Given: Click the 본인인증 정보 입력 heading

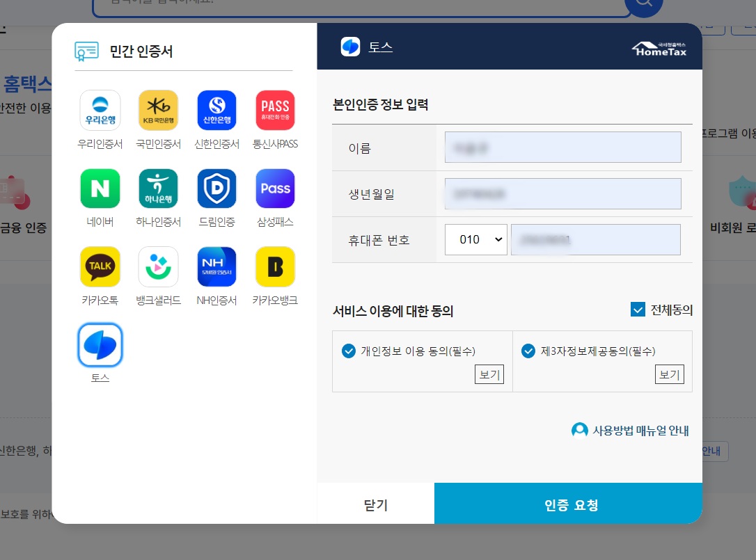Looking at the screenshot, I should coord(380,104).
